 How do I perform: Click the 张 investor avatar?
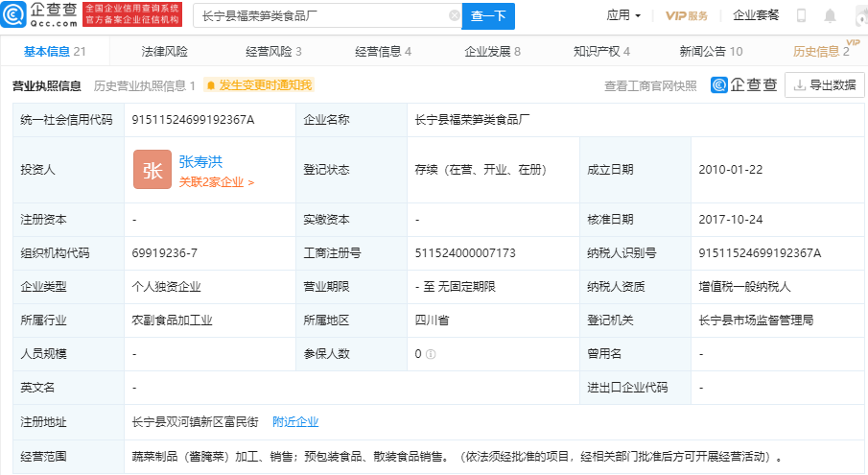(x=152, y=170)
